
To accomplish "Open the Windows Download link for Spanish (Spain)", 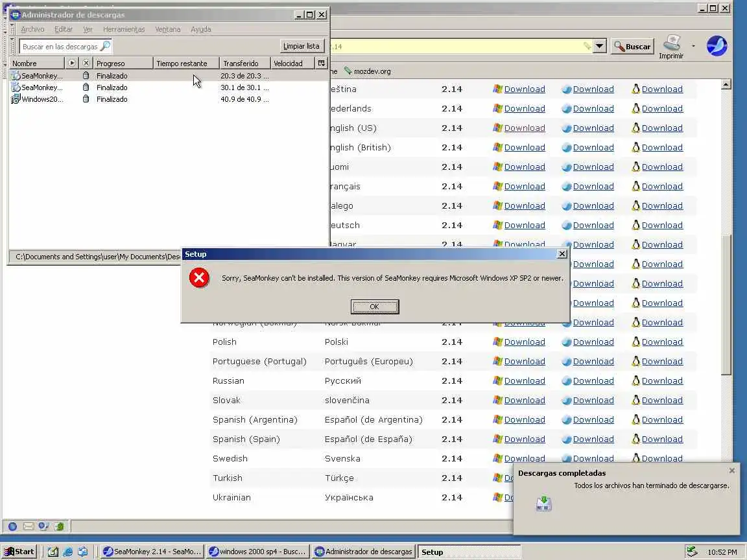I will [x=524, y=439].
